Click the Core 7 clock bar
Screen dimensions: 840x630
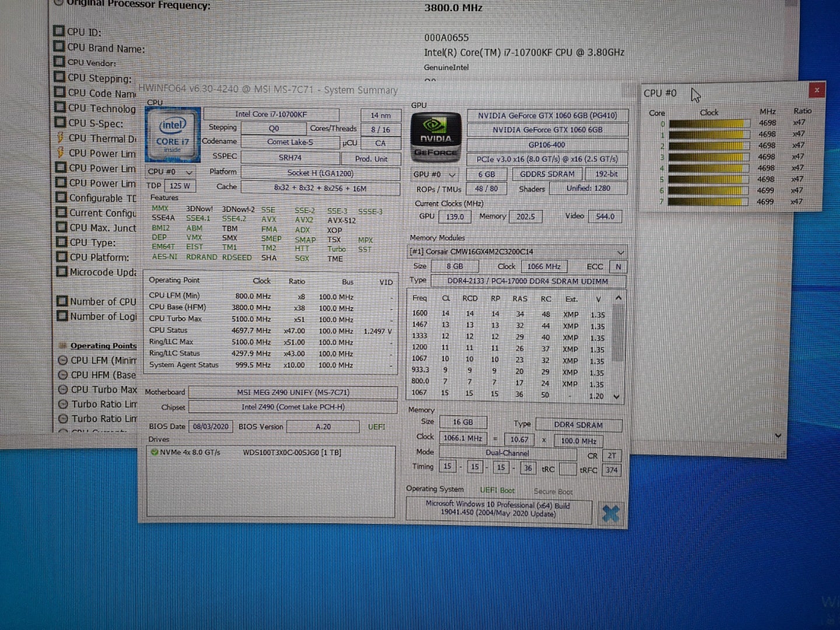(x=708, y=202)
